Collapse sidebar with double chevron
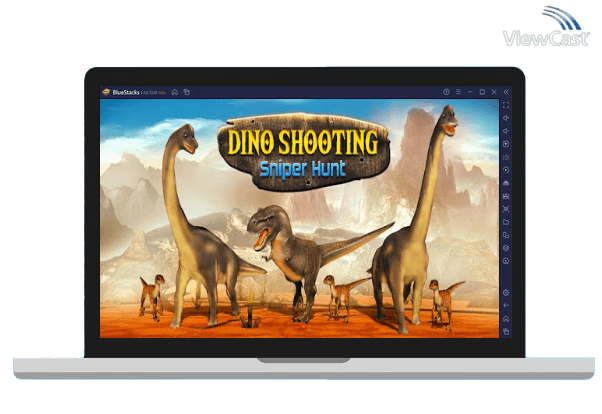This screenshot has height=414, width=602. [x=506, y=92]
